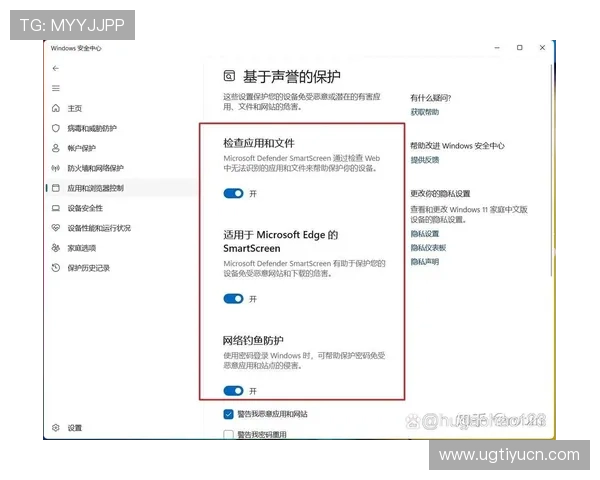600x480 pixels.
Task: Toggle off SmartScreen for Microsoft Edge switch
Action: pos(233,299)
